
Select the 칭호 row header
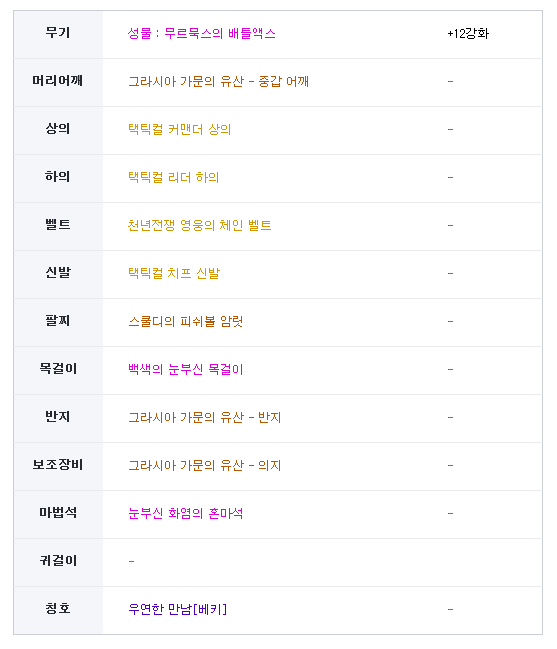click(x=58, y=609)
